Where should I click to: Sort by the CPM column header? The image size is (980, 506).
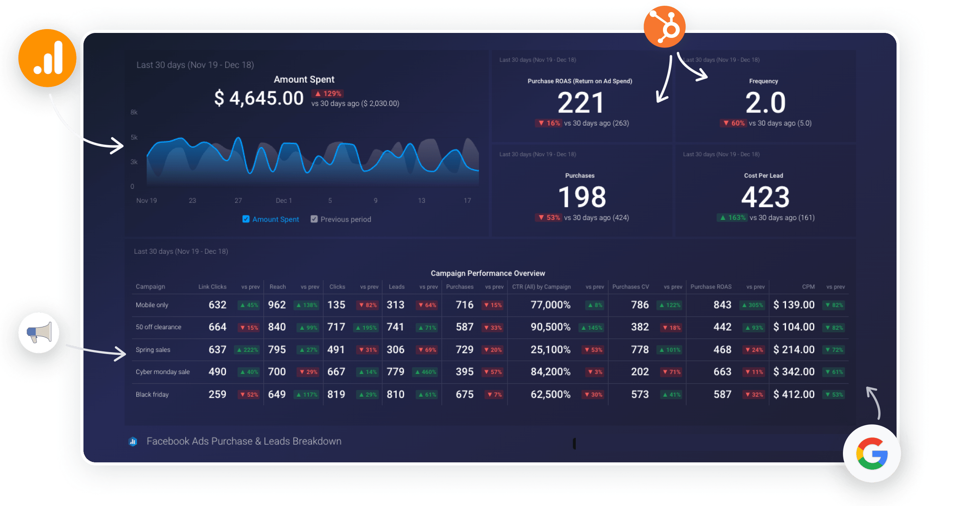[x=808, y=287]
